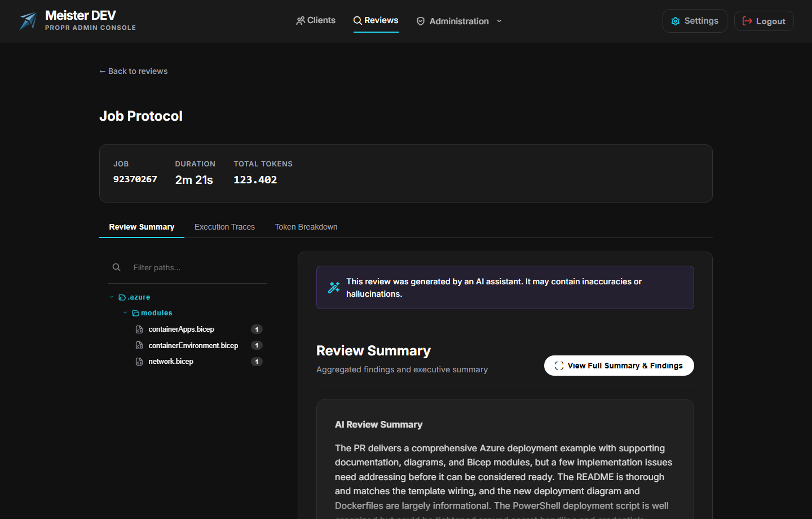Screen dimensions: 812x519
Task: Click the AI Review Summary heading
Action: (x=378, y=425)
